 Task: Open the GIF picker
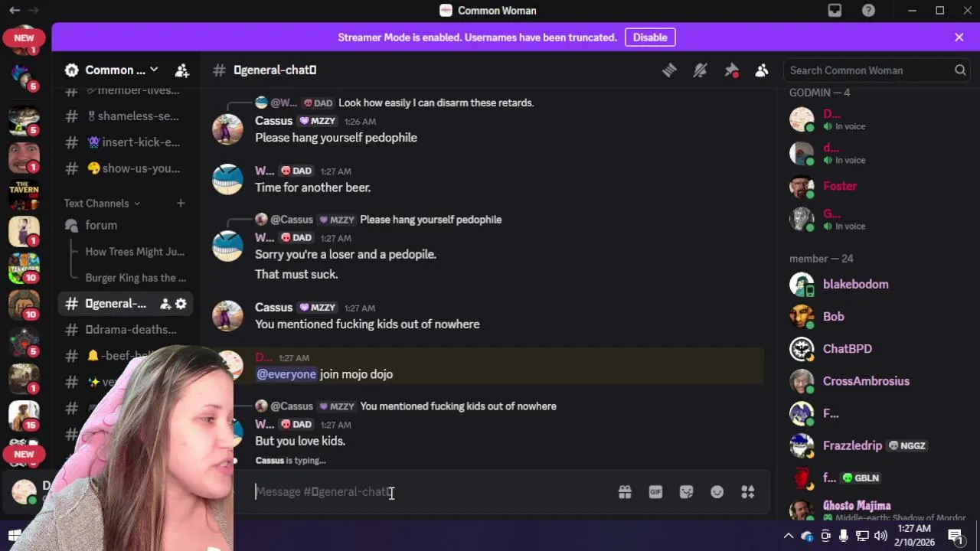tap(655, 492)
